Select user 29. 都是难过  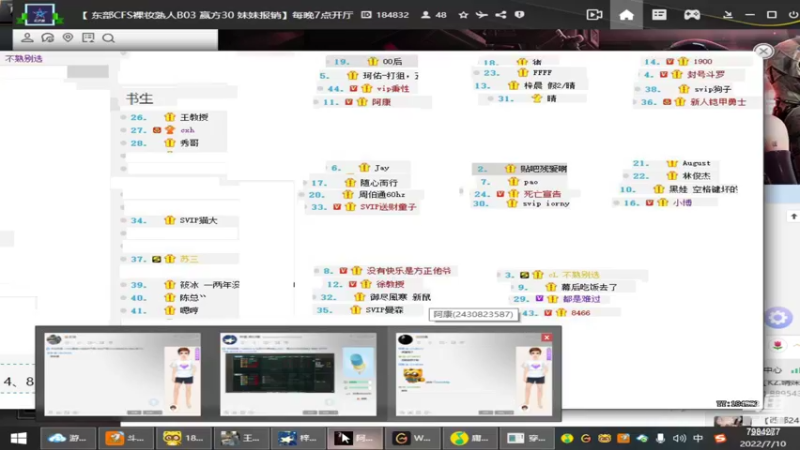click(x=557, y=299)
